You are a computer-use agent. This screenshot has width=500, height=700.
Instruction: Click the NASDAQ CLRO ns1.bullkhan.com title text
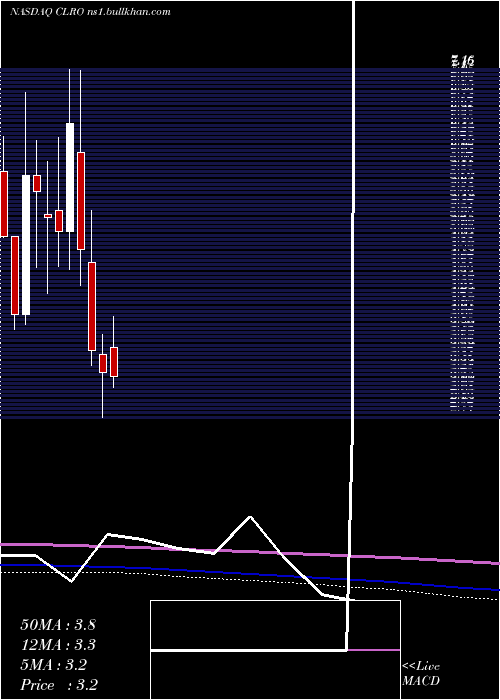pos(90,12)
